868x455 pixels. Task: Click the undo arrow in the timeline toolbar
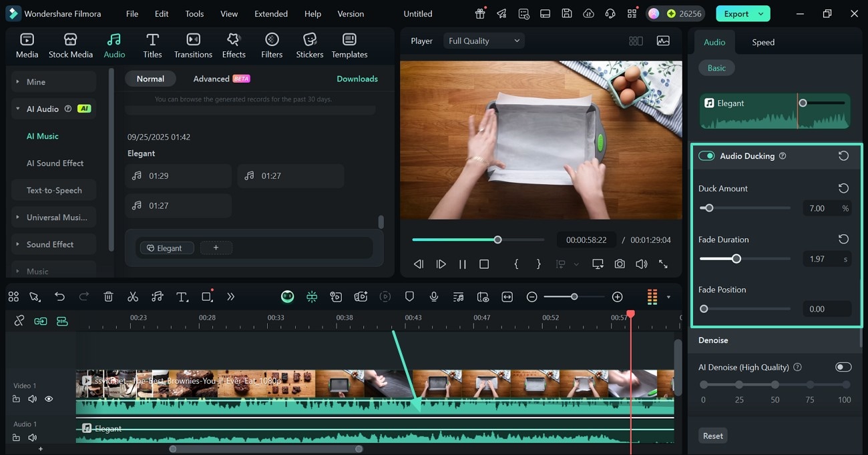[60, 297]
